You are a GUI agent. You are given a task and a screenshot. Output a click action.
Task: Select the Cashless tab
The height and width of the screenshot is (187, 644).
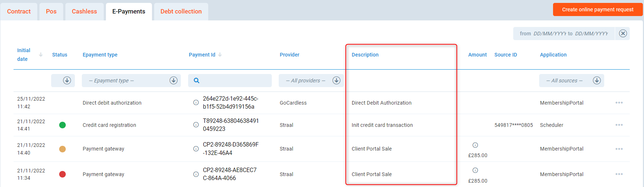[84, 11]
